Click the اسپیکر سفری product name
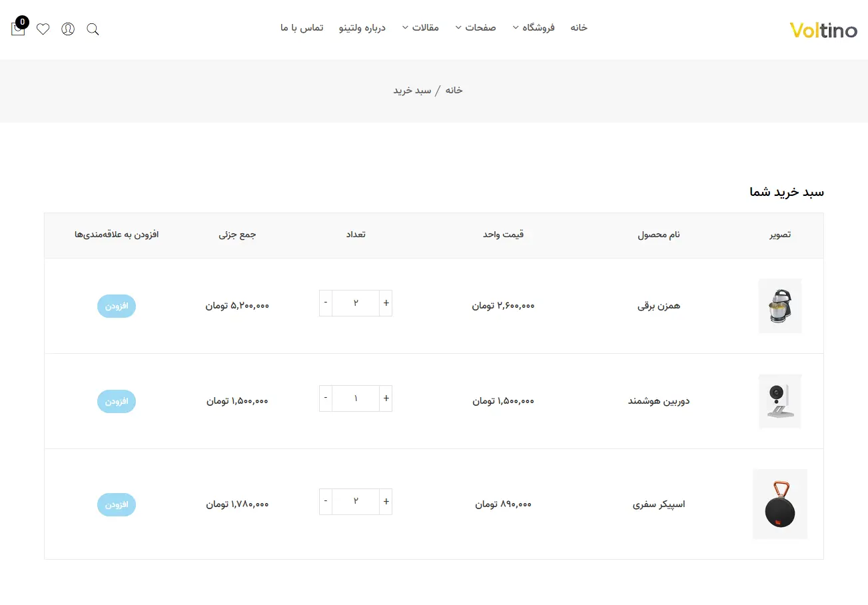 click(659, 504)
